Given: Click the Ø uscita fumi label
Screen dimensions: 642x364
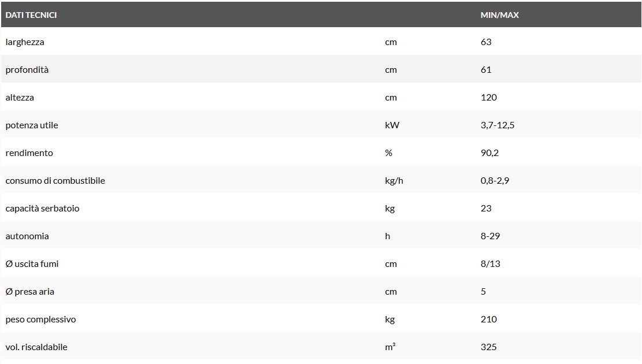Looking at the screenshot, I should pyautogui.click(x=32, y=264).
